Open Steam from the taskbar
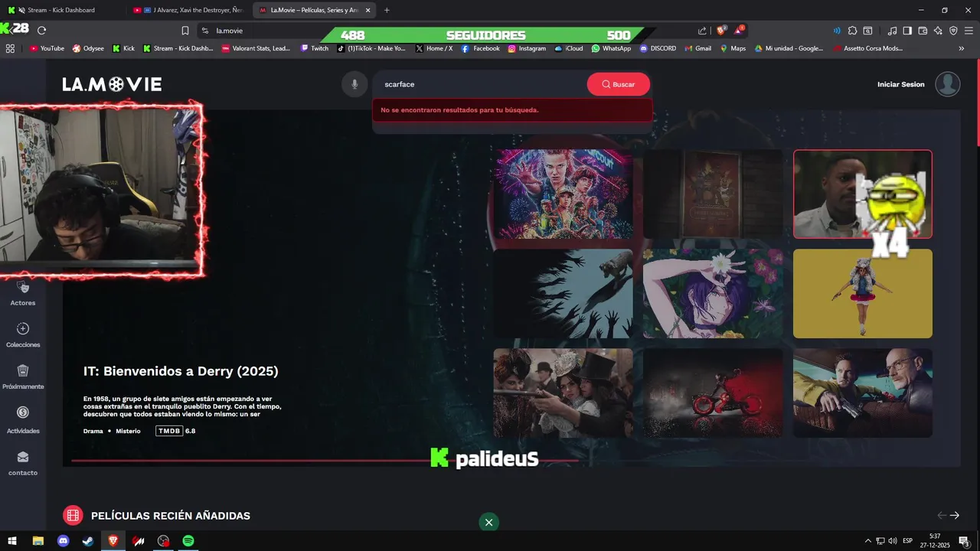 click(88, 541)
